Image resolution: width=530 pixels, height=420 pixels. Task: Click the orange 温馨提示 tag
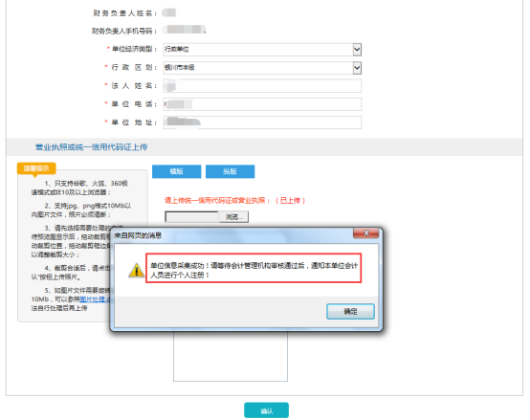click(36, 168)
